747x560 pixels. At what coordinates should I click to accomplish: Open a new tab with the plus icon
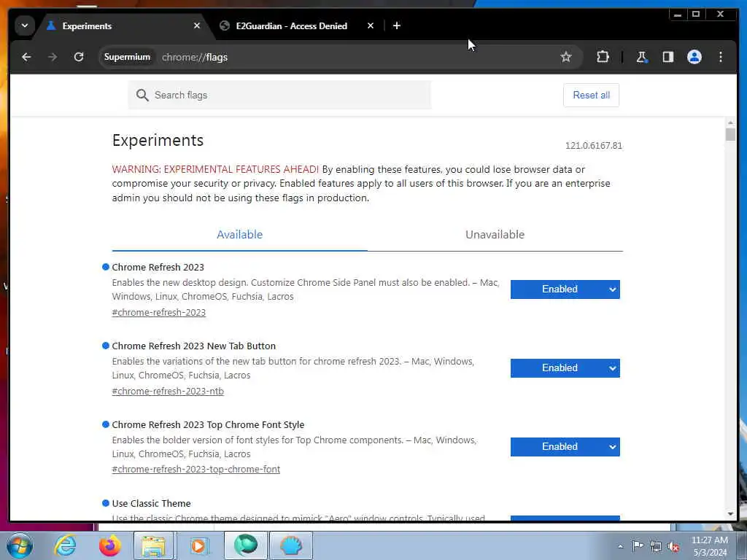pyautogui.click(x=396, y=26)
